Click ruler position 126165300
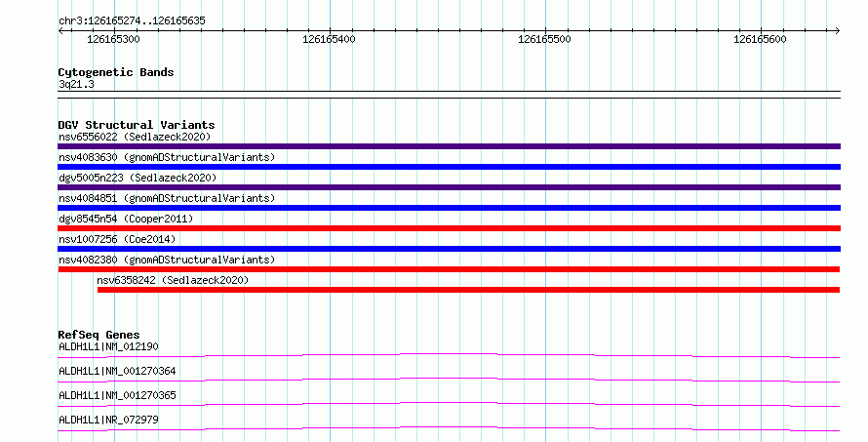This screenshot has height=442, width=868. click(113, 39)
